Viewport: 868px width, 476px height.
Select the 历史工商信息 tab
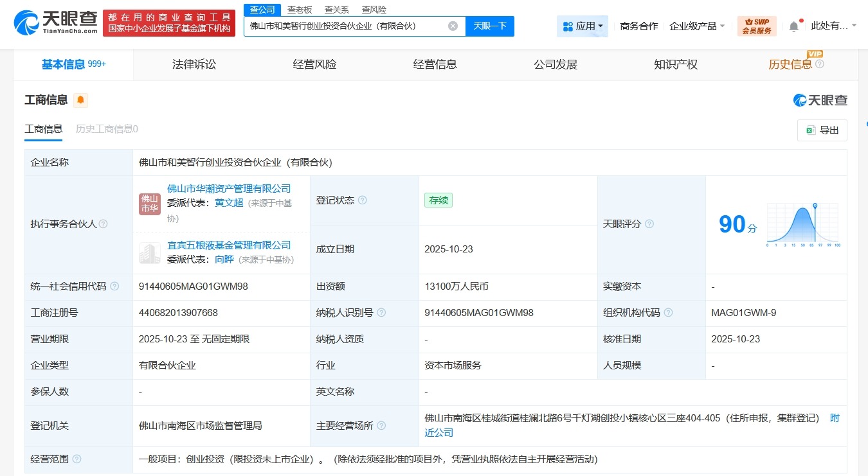[x=106, y=128]
